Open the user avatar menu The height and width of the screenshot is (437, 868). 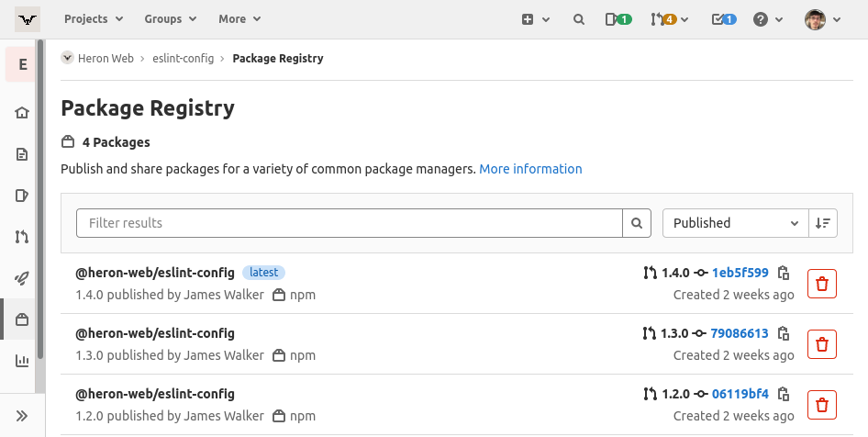[x=823, y=19]
